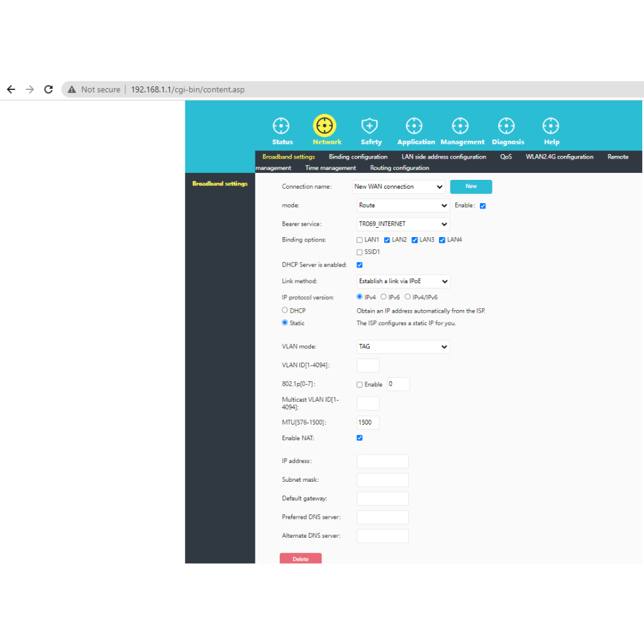Viewport: 644px width, 644px height.
Task: Select Broadband settings in left sidebar
Action: pyautogui.click(x=219, y=184)
